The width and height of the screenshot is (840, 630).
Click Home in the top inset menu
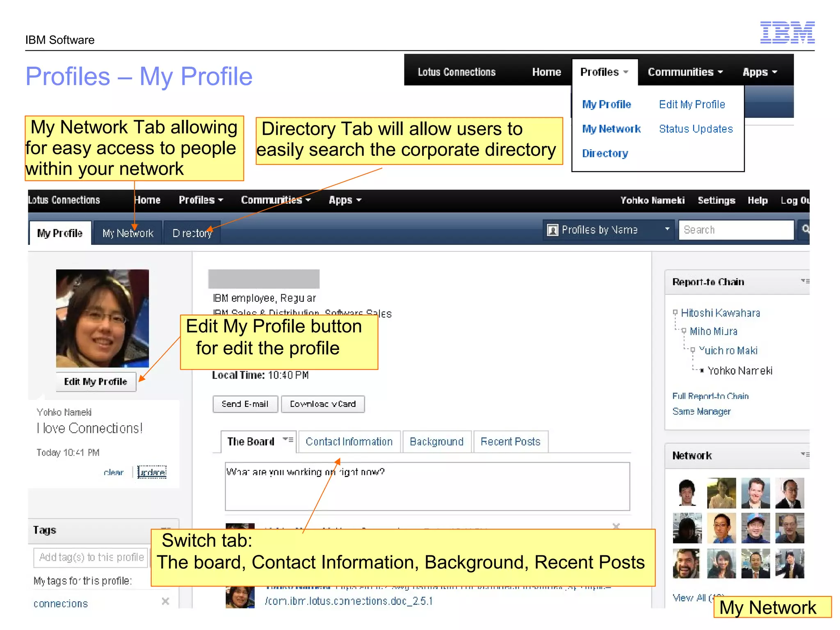(546, 72)
